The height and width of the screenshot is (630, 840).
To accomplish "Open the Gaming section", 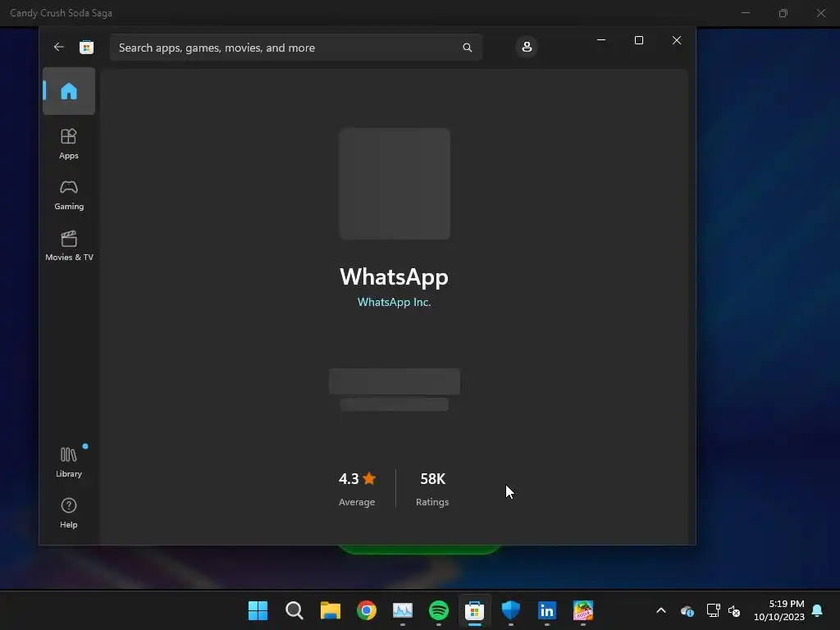I will coord(69,195).
